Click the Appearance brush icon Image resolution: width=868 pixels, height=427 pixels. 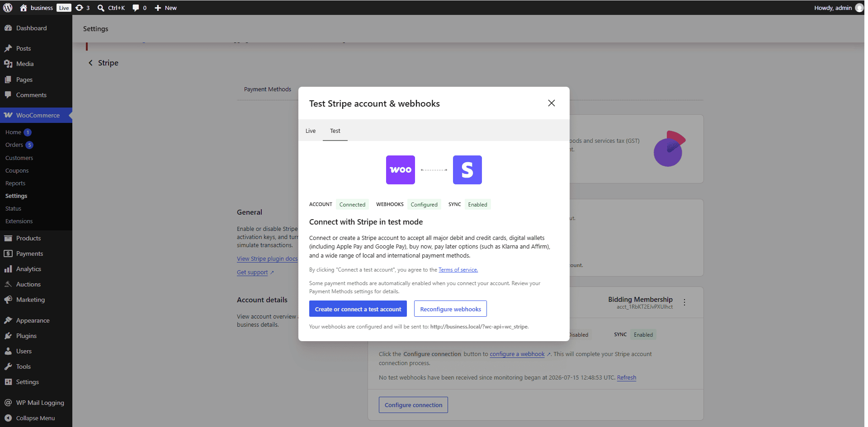pos(8,320)
